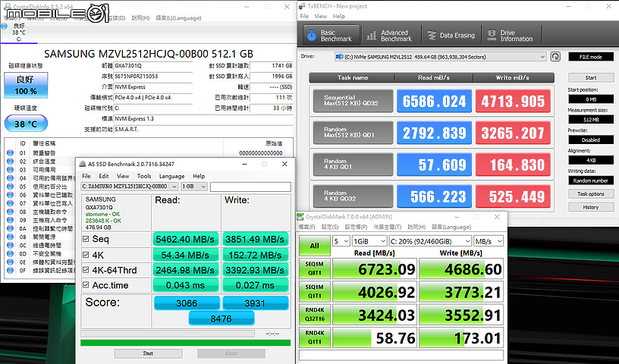Click the disk status circle on CrystalDiskInfo drive tab
This screenshot has height=364, width=619.
pyautogui.click(x=5, y=27)
